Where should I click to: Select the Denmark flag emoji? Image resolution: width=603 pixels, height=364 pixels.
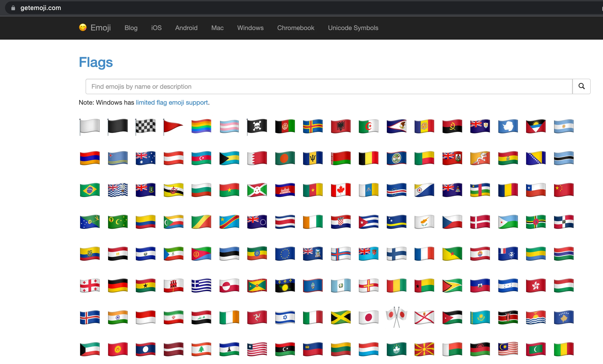(x=480, y=222)
